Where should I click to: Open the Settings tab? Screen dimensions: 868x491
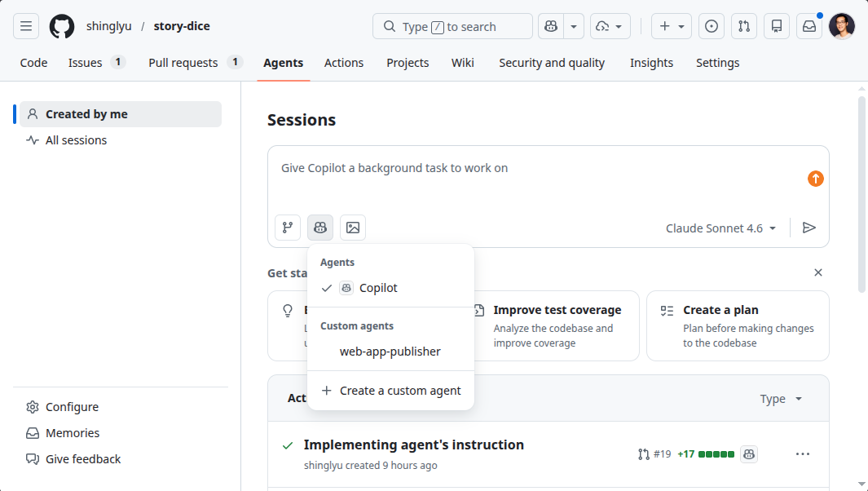(x=717, y=63)
